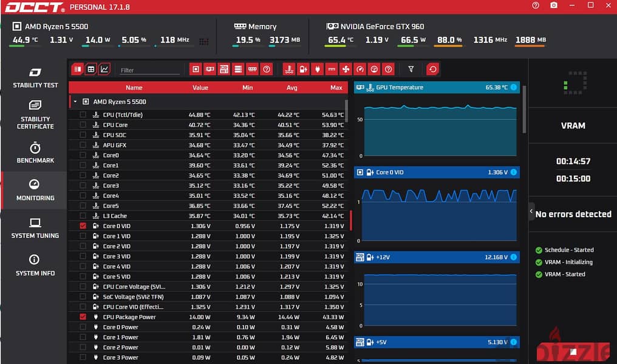Click the funnel filter icon
This screenshot has height=364, width=617.
click(x=411, y=69)
